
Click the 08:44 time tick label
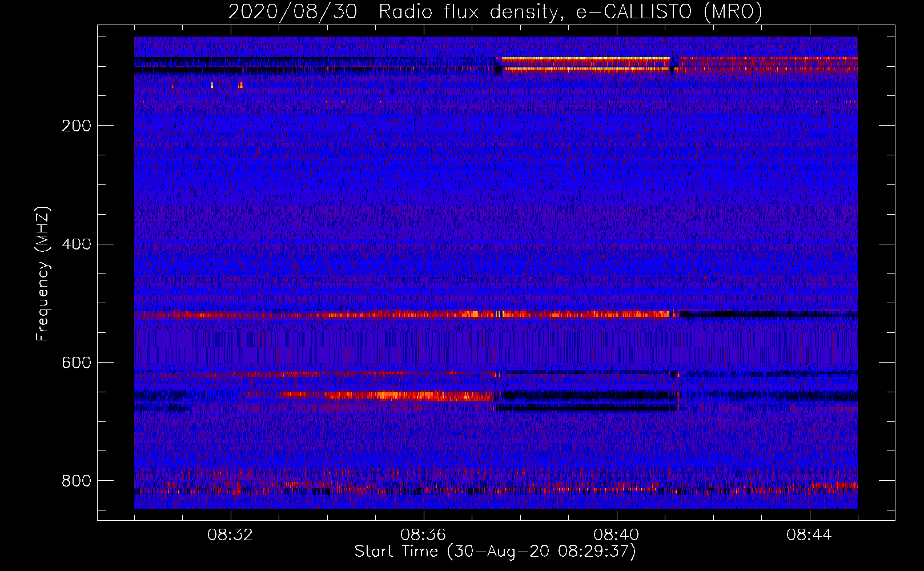809,535
